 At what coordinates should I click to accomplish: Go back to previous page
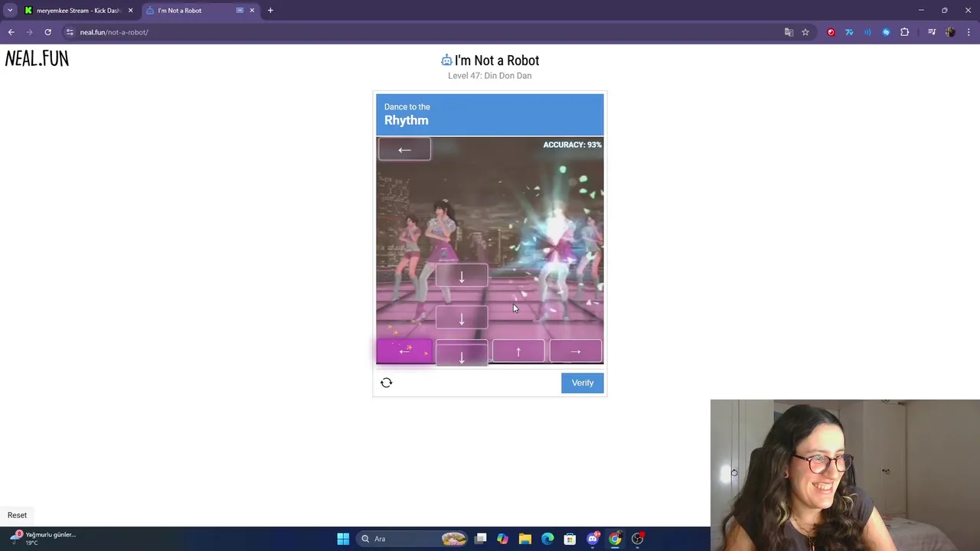click(11, 32)
